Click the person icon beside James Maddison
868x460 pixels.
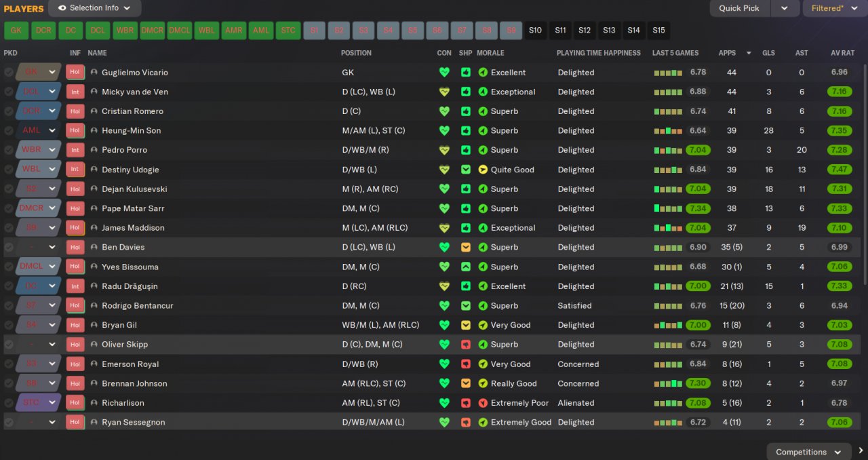click(x=94, y=227)
